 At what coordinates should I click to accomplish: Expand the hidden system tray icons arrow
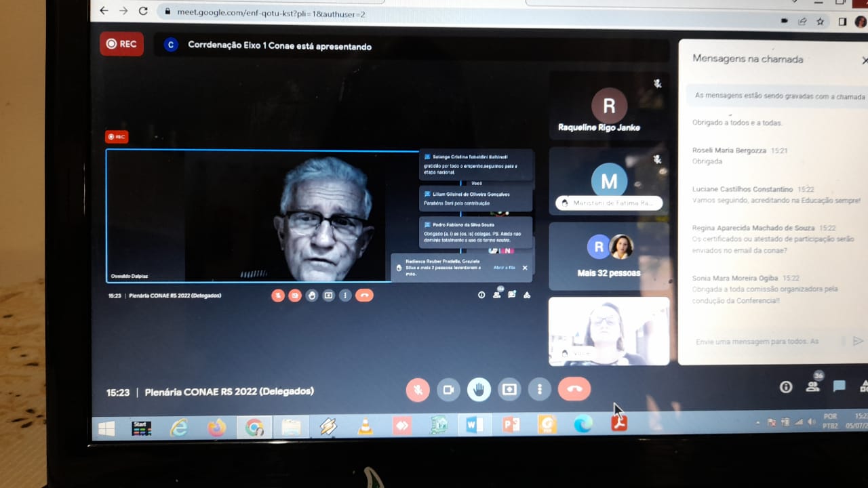pyautogui.click(x=757, y=423)
